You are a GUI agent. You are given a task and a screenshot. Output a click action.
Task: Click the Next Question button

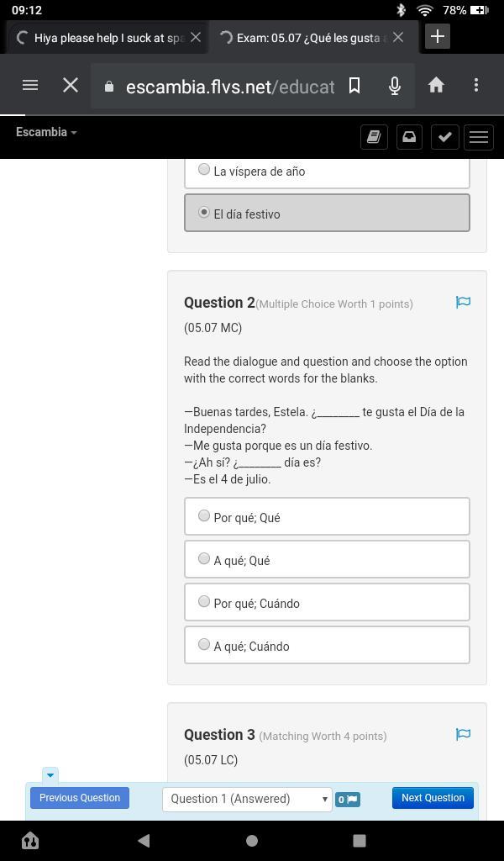(x=433, y=798)
